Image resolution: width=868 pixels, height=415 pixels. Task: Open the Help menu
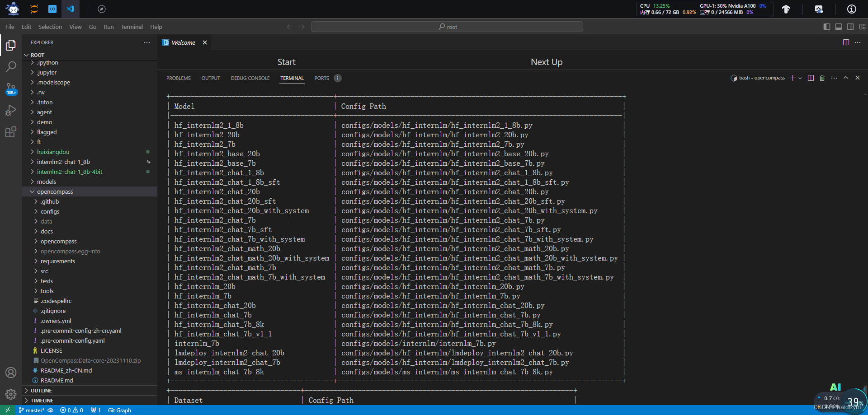[156, 27]
